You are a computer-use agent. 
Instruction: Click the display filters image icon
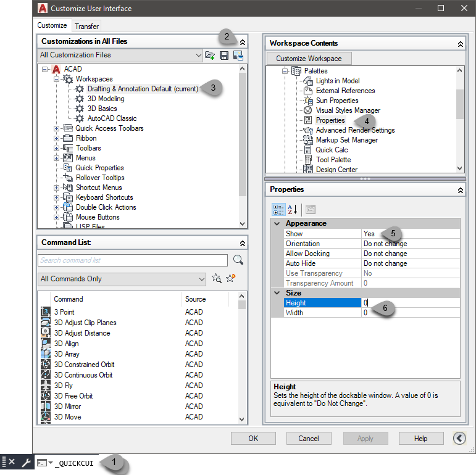tap(238, 56)
